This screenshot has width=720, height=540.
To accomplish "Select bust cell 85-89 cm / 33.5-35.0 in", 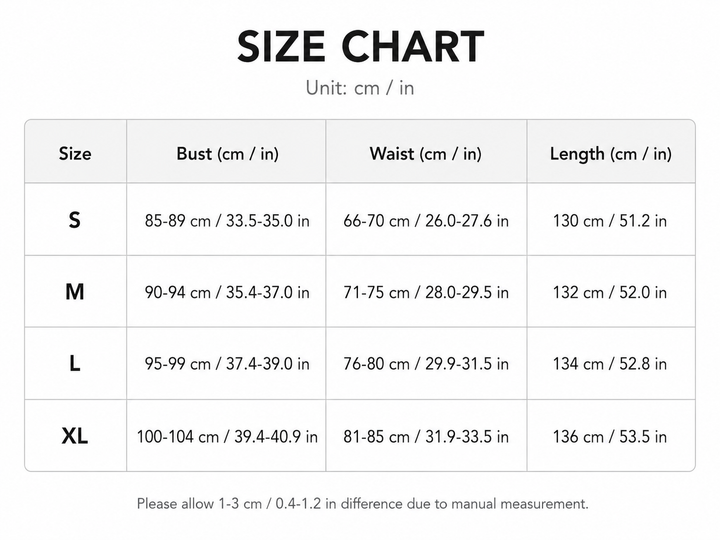I will [227, 221].
